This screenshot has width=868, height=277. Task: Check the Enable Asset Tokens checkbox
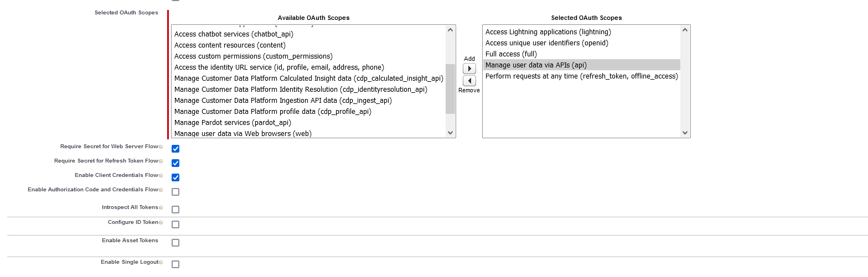coord(175,243)
